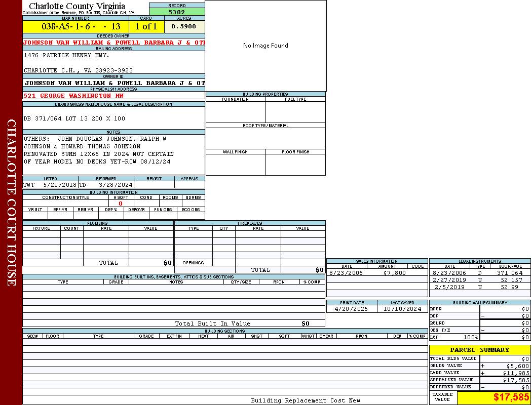The width and height of the screenshot is (532, 405).
Task: Click the record number 5302 field
Action: click(177, 12)
